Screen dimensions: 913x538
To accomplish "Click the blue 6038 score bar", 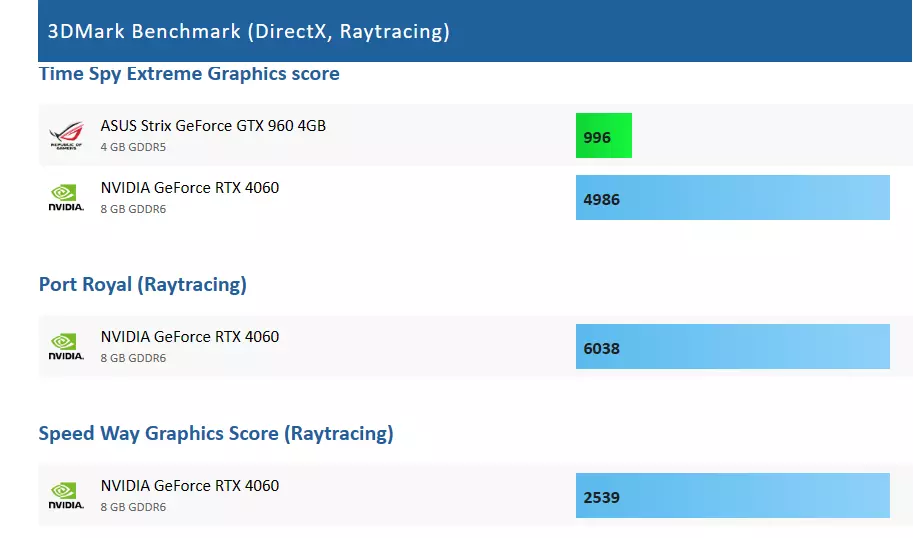I will coord(732,346).
